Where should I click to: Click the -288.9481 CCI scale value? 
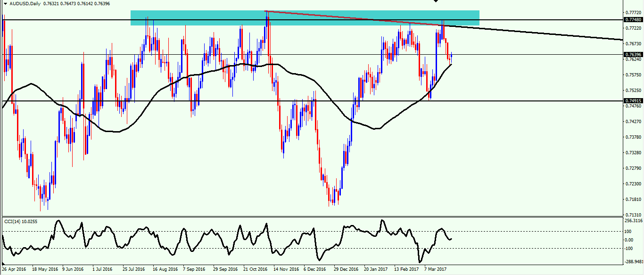pos(633,261)
